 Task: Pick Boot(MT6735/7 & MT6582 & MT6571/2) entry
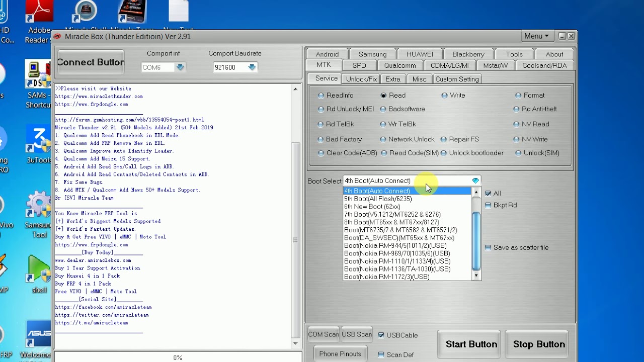(x=407, y=230)
